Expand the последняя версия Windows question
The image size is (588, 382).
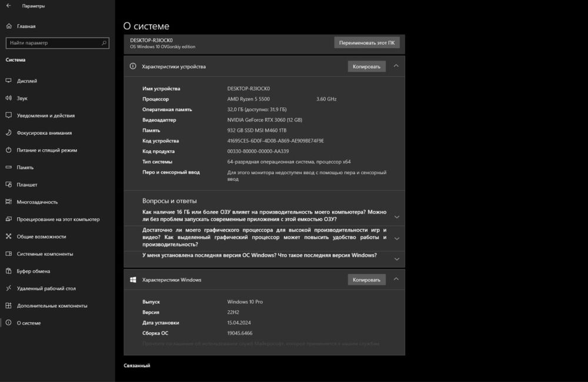397,259
